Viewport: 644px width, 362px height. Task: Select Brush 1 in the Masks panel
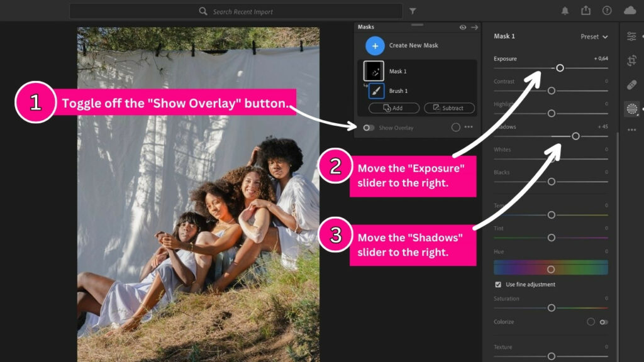coord(397,90)
